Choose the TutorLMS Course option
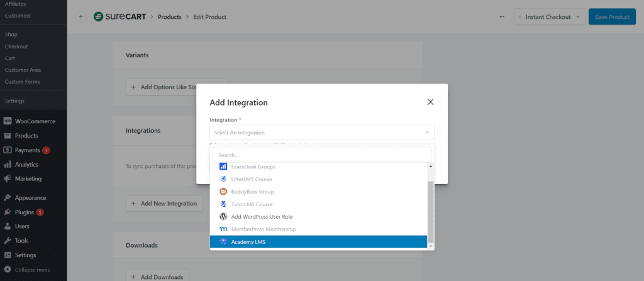 (x=318, y=204)
